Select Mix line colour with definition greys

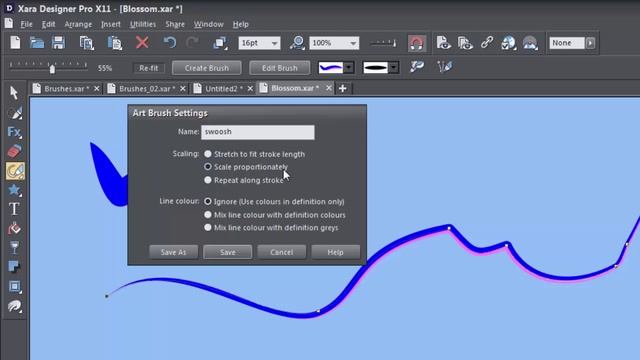tap(208, 227)
